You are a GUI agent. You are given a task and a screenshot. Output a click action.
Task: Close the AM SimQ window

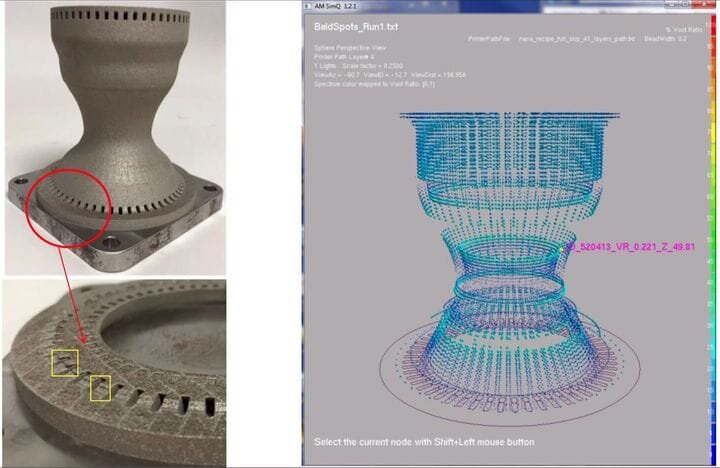(702, 6)
